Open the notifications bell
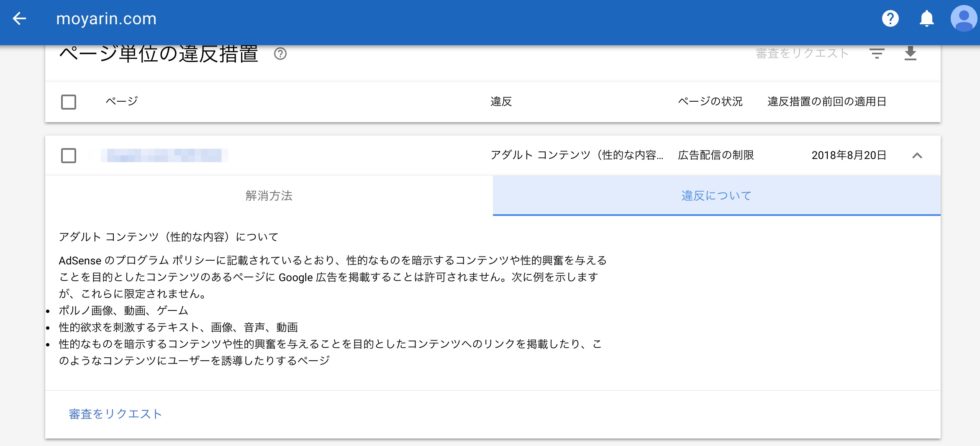The height and width of the screenshot is (446, 980). (926, 19)
